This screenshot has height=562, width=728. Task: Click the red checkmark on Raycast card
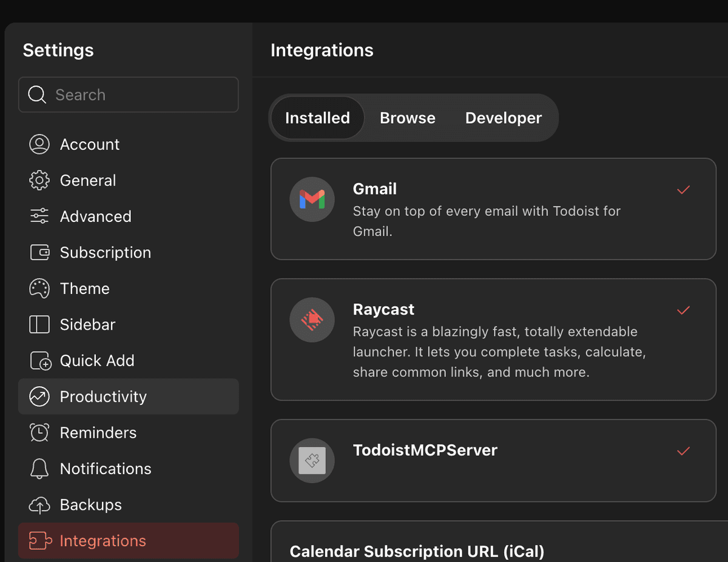[x=684, y=310]
